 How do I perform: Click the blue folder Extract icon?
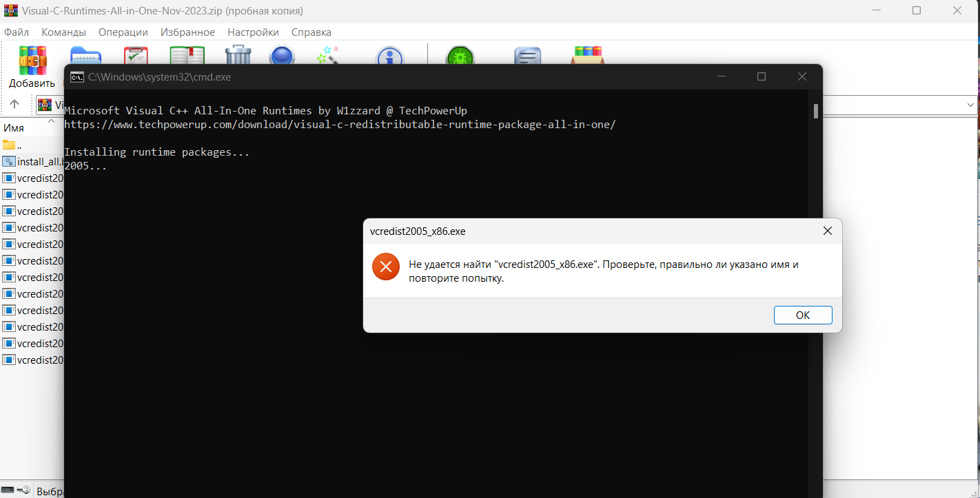(85, 56)
